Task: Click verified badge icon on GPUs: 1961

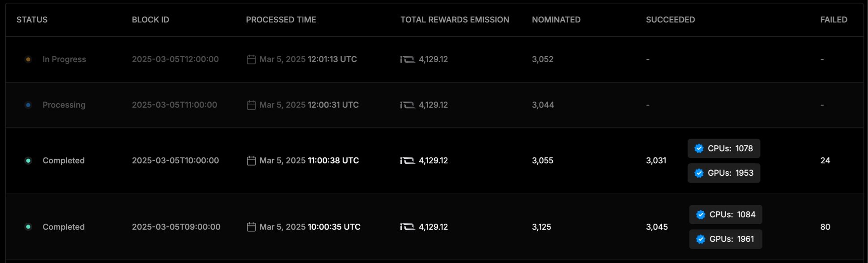Action: [701, 239]
